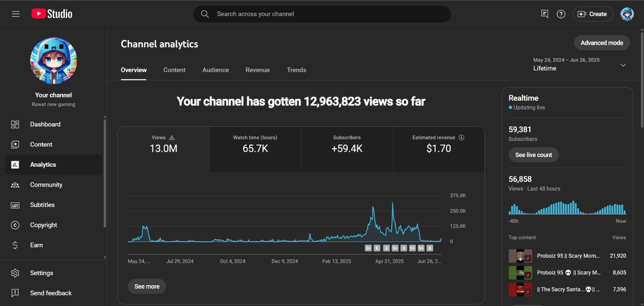Viewport: 644px width, 306px height.
Task: Select the Subscribers +59.4K metric card
Action: tap(347, 150)
